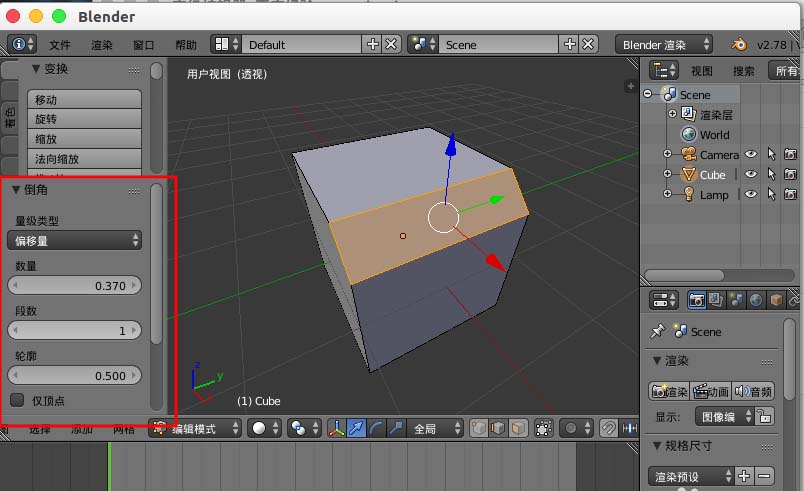Click the World globe icon in outliner
Image resolution: width=804 pixels, height=491 pixels.
click(689, 134)
